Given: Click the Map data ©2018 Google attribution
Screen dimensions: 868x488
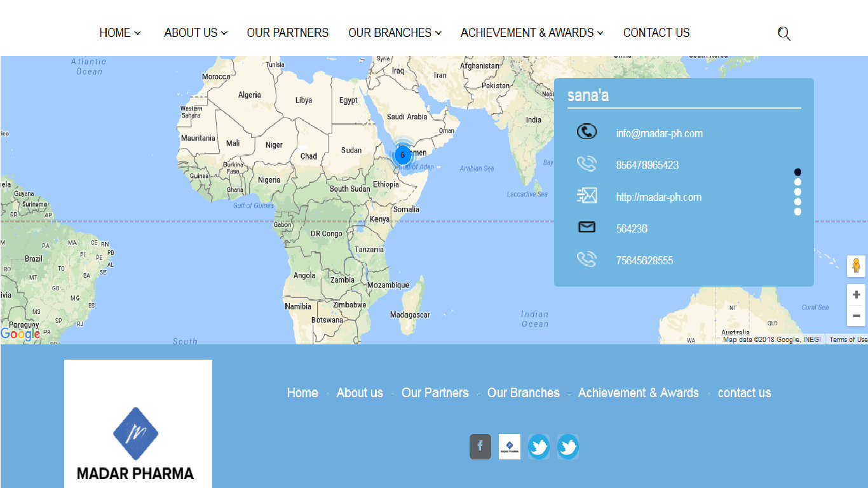Looking at the screenshot, I should pos(772,339).
